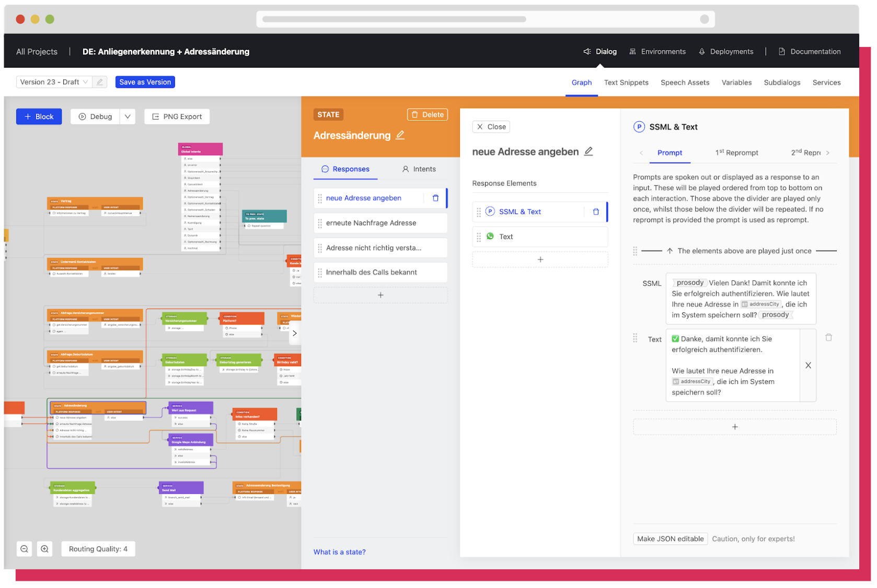This screenshot has height=588, width=877.
Task: Click pencil icon beside Version 23 - Draft
Action: 100,82
